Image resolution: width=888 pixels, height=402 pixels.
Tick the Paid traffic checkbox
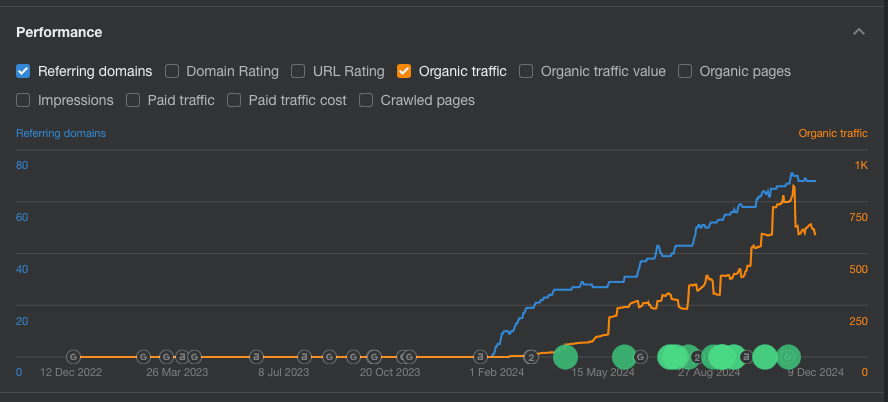(x=133, y=100)
